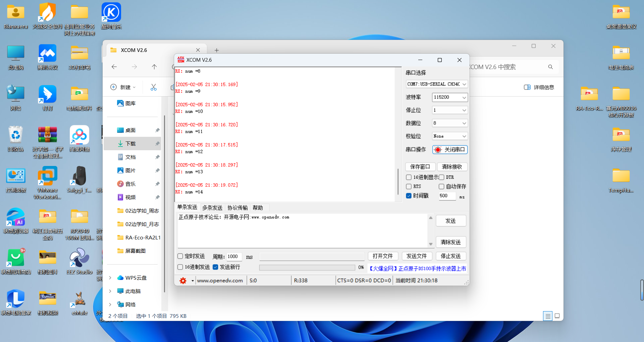This screenshot has width=644, height=342.
Task: Click Explorer up-directory arrow
Action: (154, 67)
